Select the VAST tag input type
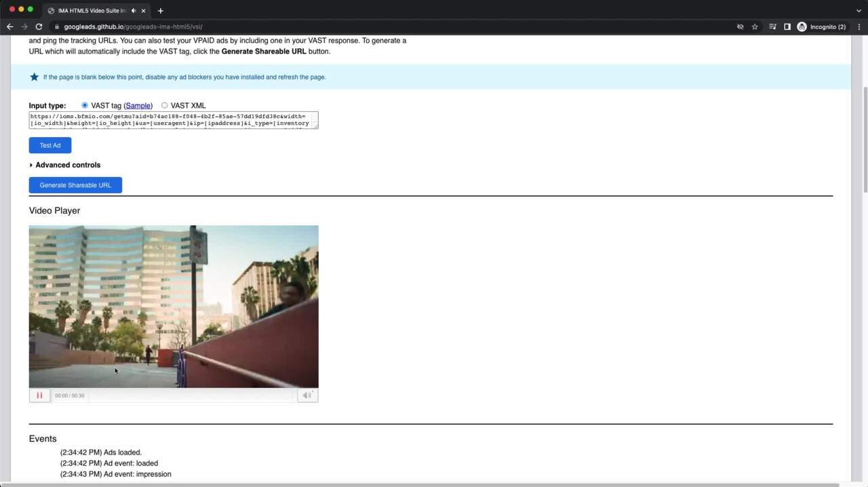Screen dimensions: 868x487 click(x=85, y=105)
